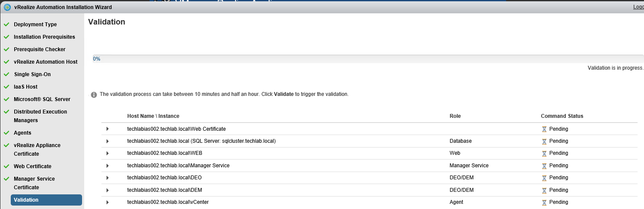Click the validation progress bar at 0%
The height and width of the screenshot is (209, 644).
coord(368,59)
